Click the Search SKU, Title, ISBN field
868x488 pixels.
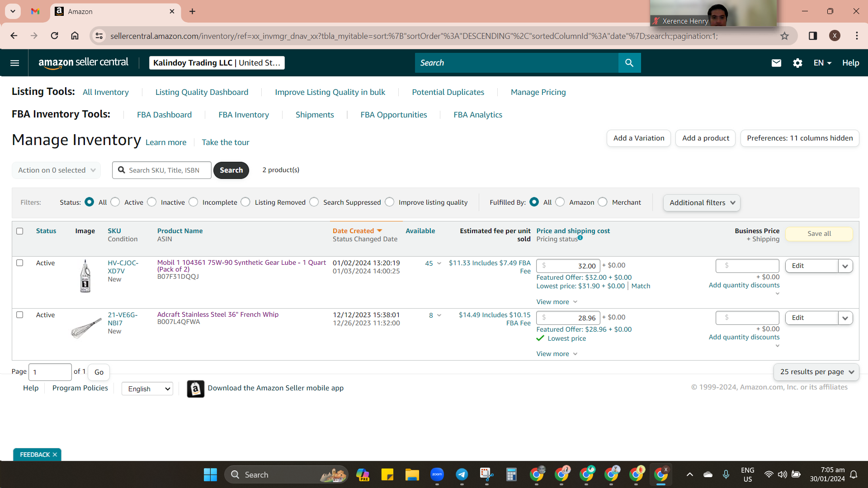coord(162,170)
